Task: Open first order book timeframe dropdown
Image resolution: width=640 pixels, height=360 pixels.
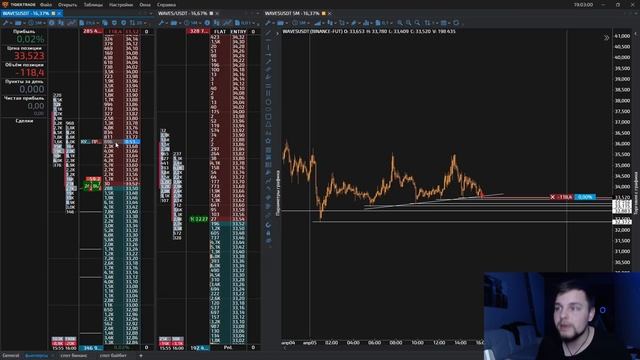Action: (x=37, y=23)
